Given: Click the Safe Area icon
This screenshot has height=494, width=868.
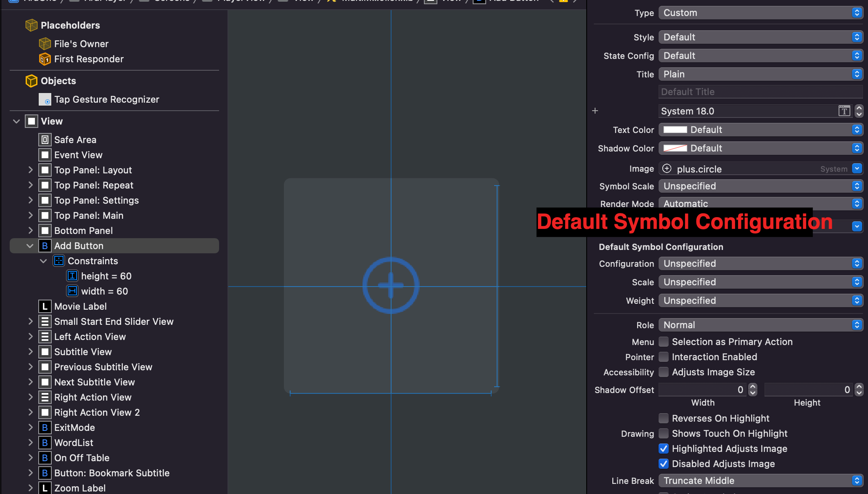Looking at the screenshot, I should 45,140.
